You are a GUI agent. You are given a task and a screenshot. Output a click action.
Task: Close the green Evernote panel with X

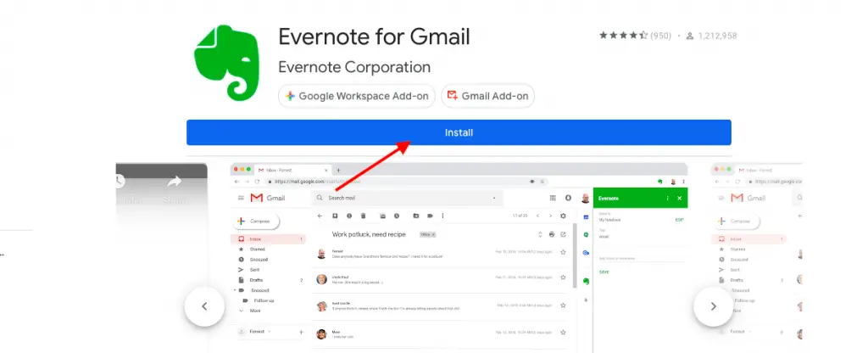tap(679, 198)
